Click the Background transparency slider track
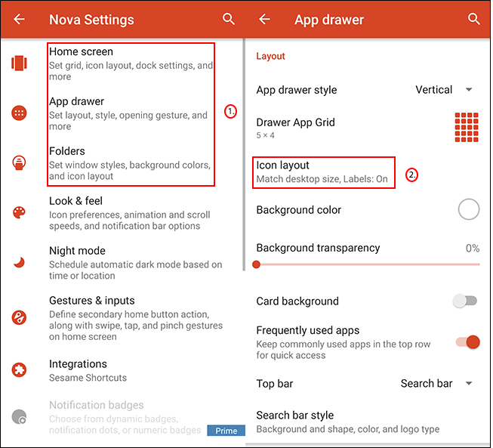Viewport: 493px width, 448px height. pyautogui.click(x=368, y=264)
